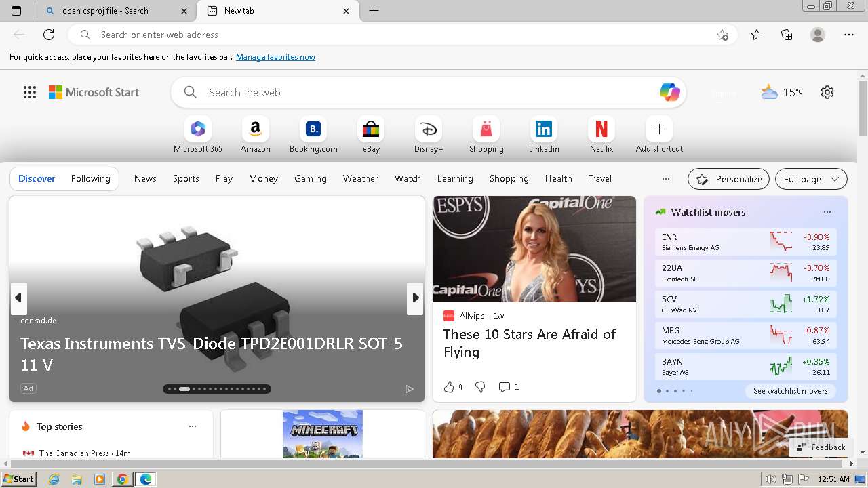Click the Add shortcut plus button

[x=659, y=129]
